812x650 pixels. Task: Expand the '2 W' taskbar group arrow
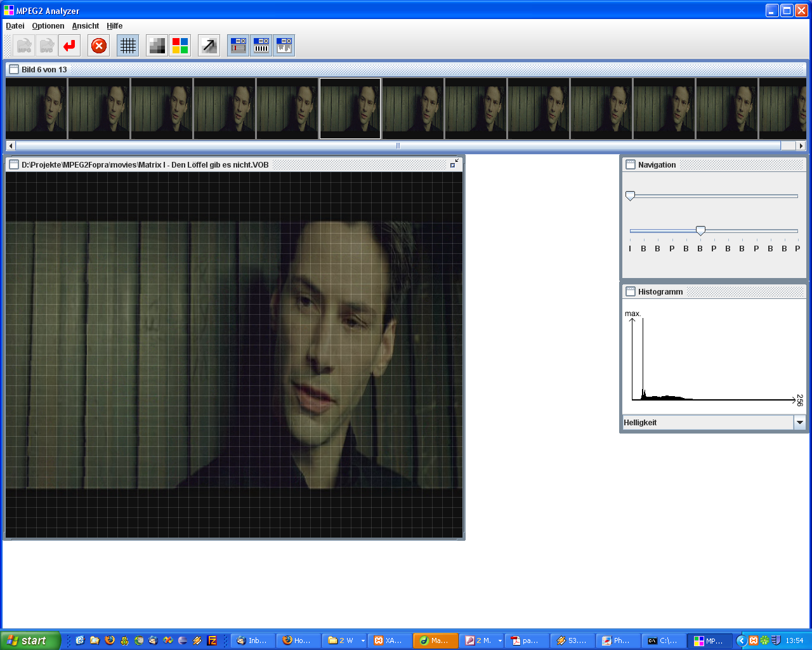pos(363,641)
